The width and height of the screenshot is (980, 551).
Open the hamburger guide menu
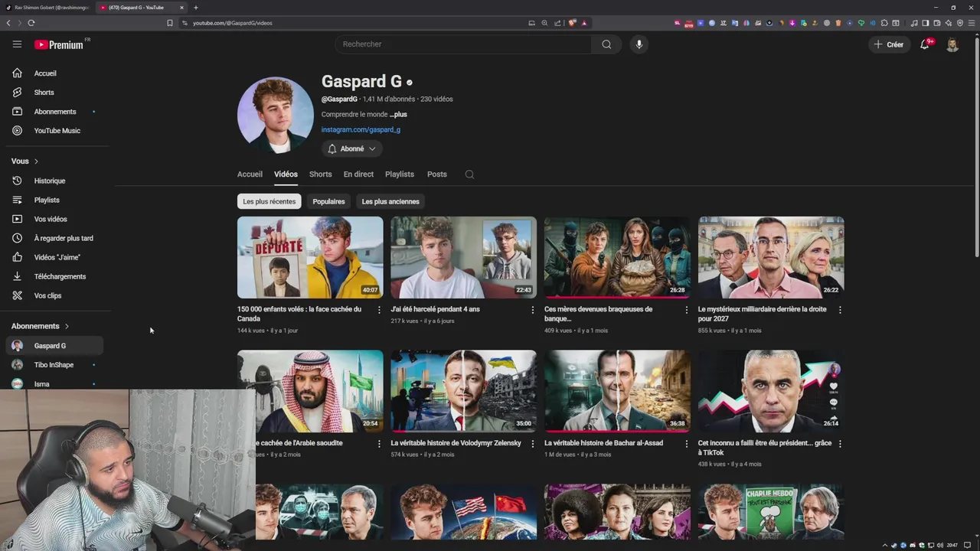pos(17,44)
